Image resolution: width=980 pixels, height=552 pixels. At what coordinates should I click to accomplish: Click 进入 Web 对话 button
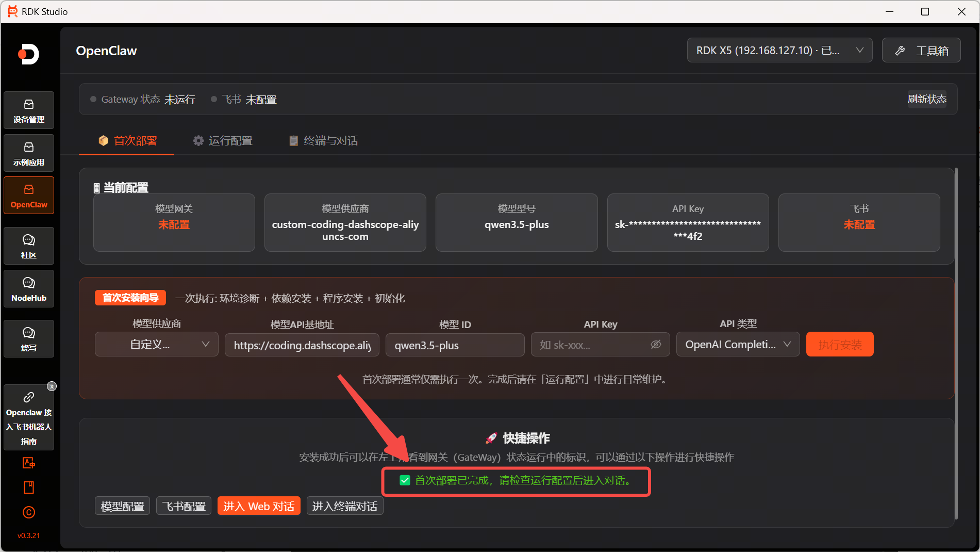pos(259,506)
